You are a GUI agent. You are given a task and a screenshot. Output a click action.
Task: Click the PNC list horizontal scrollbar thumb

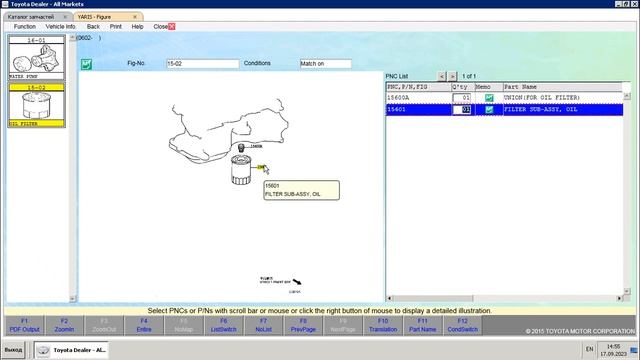(433, 298)
